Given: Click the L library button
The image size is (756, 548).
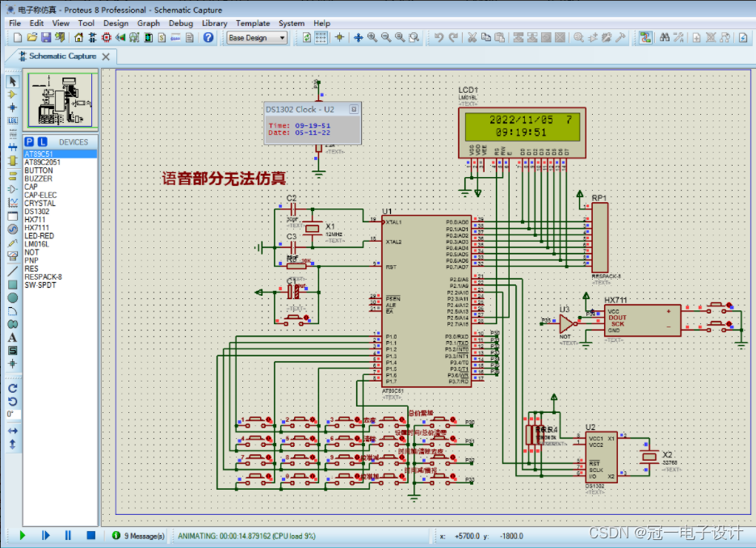Looking at the screenshot, I should pyautogui.click(x=43, y=141).
